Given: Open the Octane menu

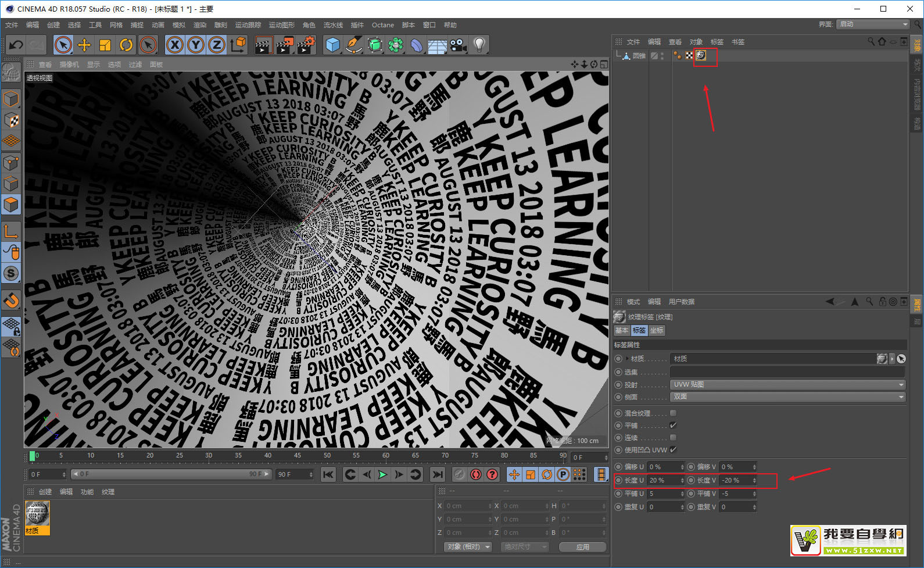Looking at the screenshot, I should [x=383, y=25].
